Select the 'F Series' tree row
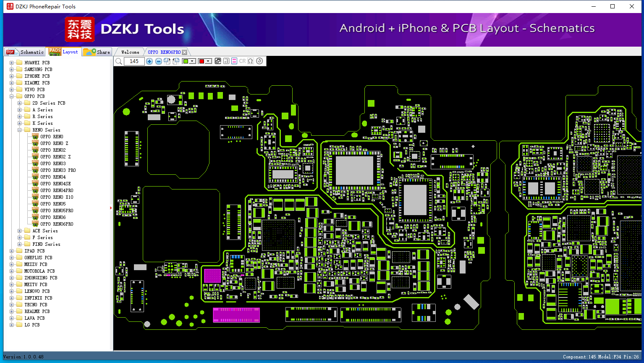 pos(42,237)
